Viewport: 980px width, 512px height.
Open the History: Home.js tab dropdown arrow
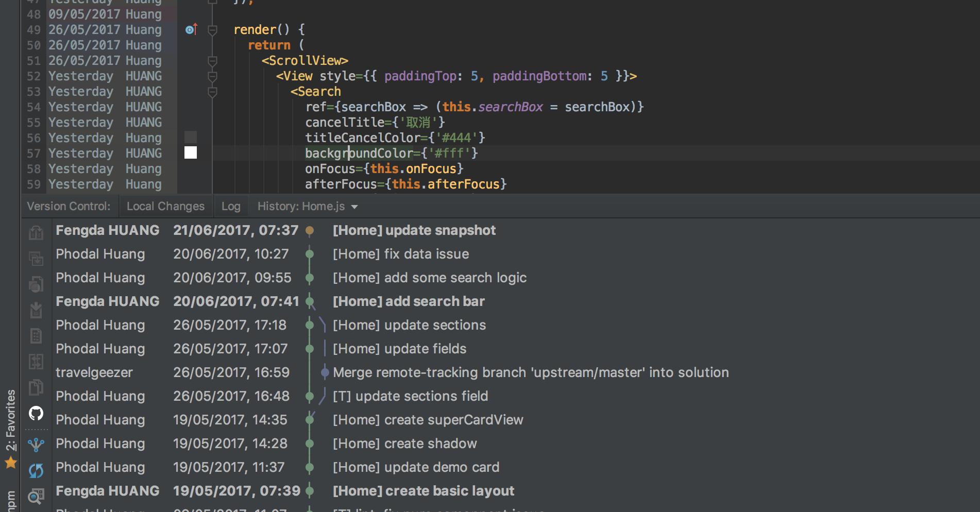pos(354,207)
